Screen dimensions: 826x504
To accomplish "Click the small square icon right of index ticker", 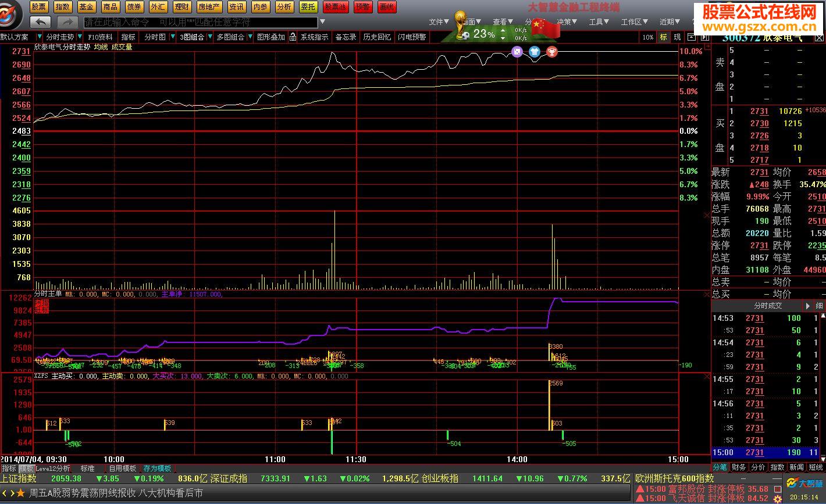I will tap(778, 489).
